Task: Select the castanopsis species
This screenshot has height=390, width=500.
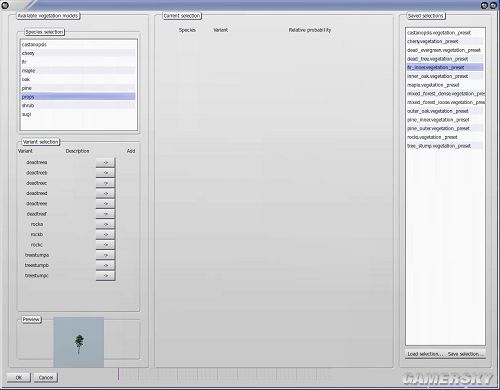Action: click(78, 44)
